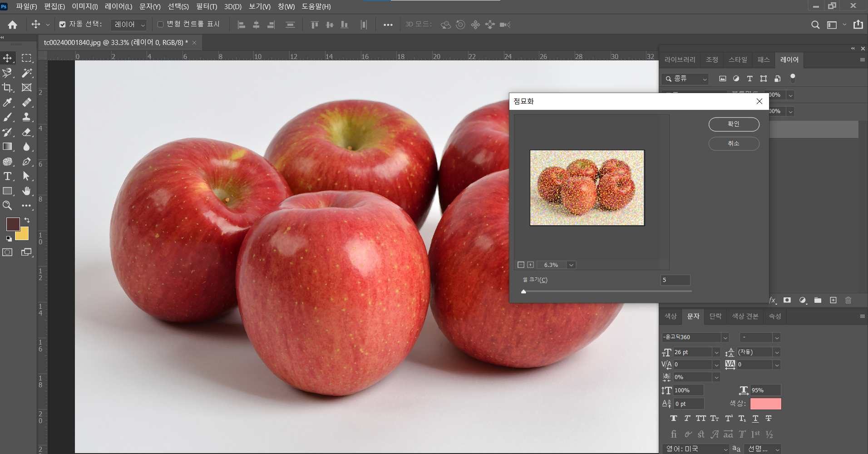Click the Zoom tool magnifier
Viewport: 868px width, 454px height.
click(x=8, y=206)
